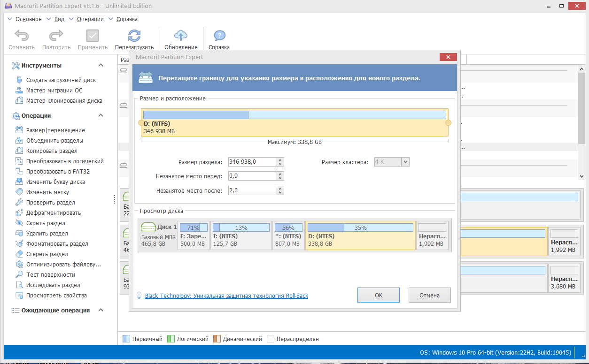Click the Размер раздела stepper arrows
This screenshot has width=589, height=364.
point(280,162)
